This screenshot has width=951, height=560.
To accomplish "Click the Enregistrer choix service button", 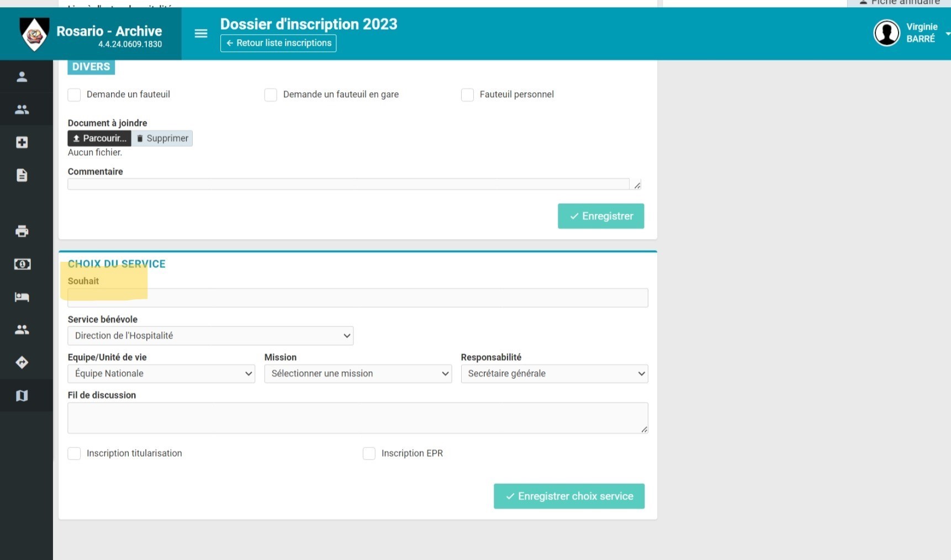I will (x=569, y=496).
